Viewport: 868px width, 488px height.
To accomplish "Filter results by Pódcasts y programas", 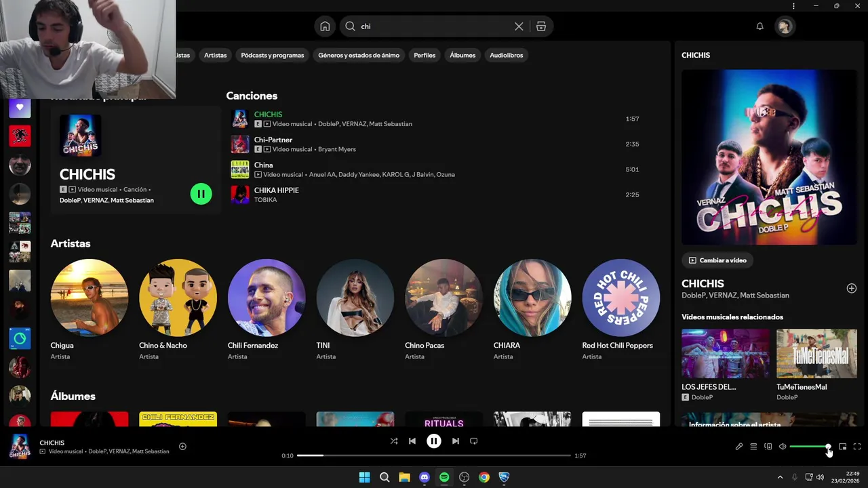I will (x=273, y=55).
